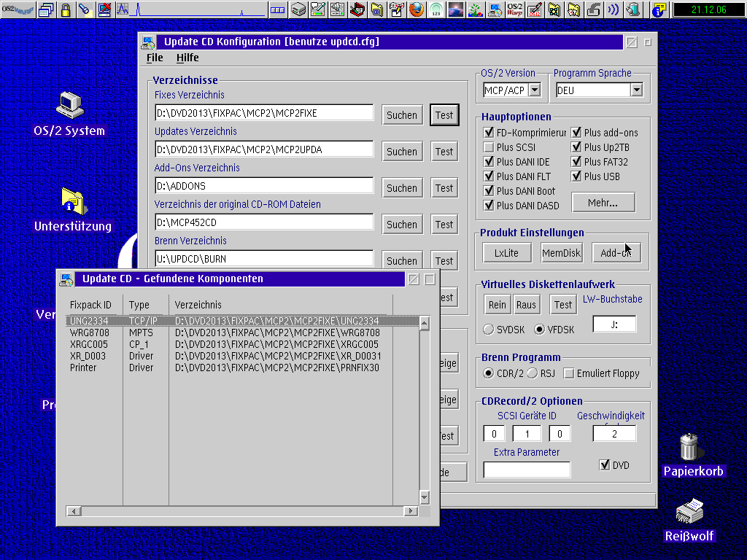
Task: Click the OS12 pen notepad icon
Action: (534, 9)
